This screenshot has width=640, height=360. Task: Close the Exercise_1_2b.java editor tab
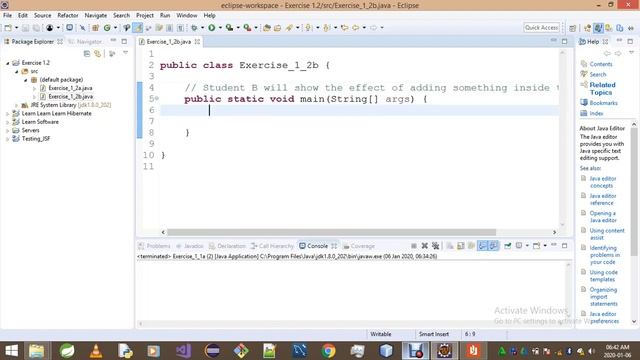(x=197, y=42)
